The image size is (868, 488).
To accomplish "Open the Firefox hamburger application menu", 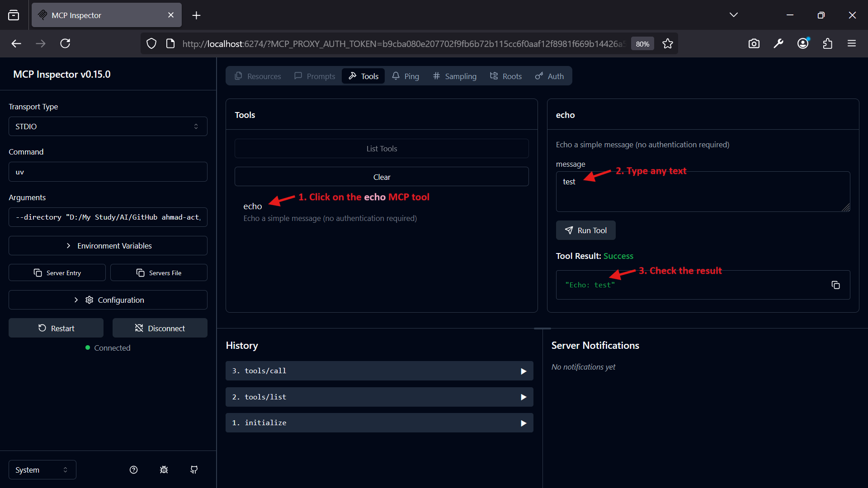I will pyautogui.click(x=852, y=43).
